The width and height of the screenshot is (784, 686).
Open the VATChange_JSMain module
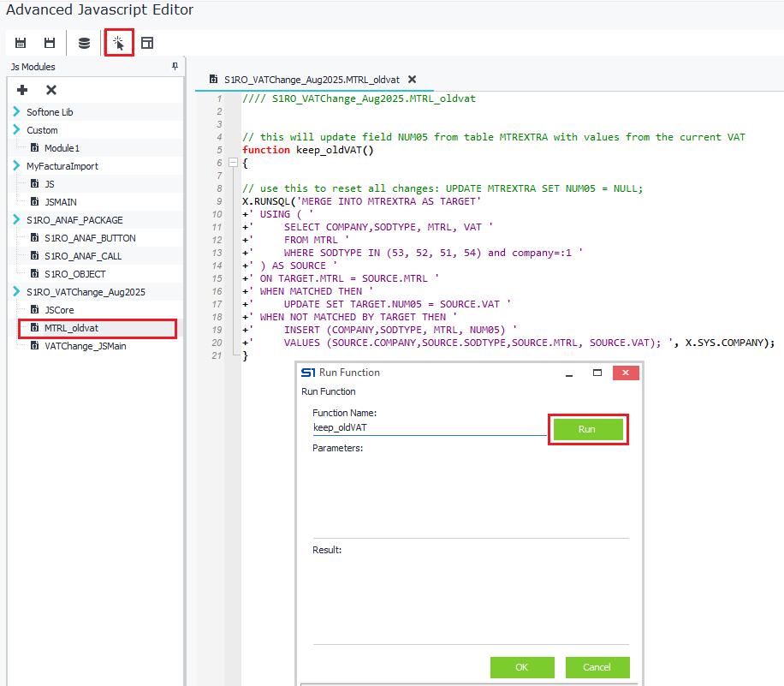[85, 346]
